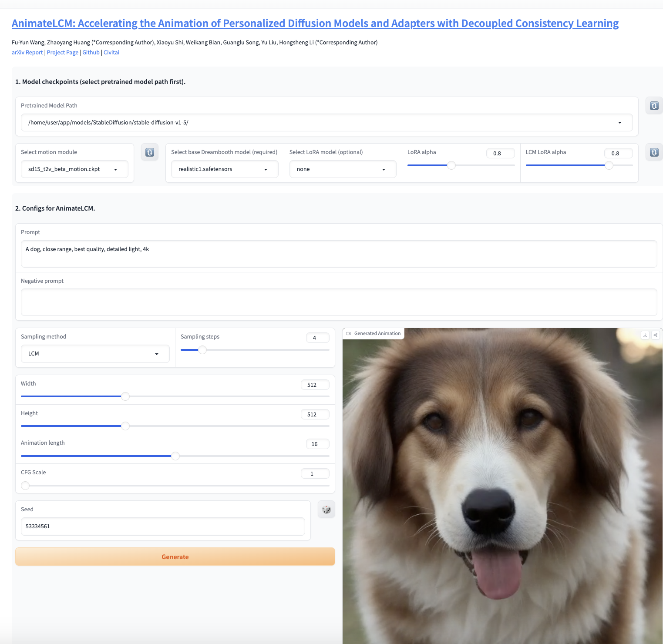
Task: Click the Configs for AnimateLCM heading
Action: click(55, 208)
